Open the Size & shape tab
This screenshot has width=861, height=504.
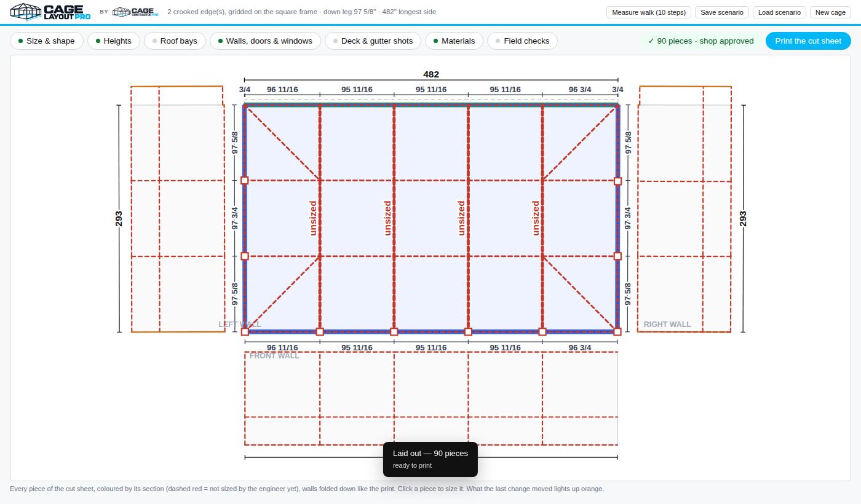click(x=47, y=41)
